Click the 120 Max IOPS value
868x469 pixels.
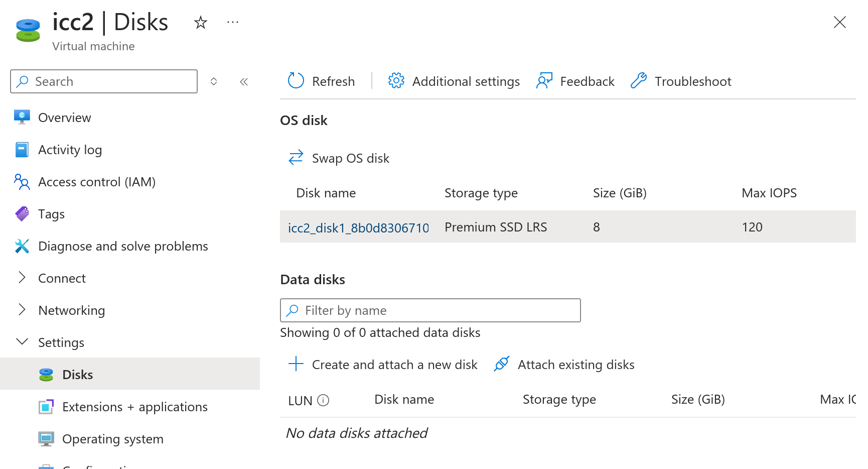click(752, 227)
